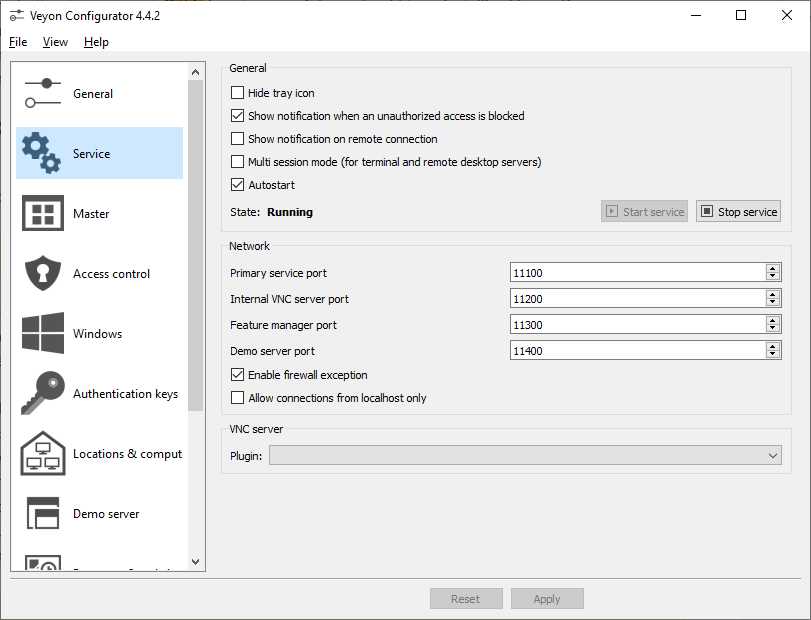Click the Veyon Configurator title bar icon
Screen dimensions: 811x620
click(17, 16)
